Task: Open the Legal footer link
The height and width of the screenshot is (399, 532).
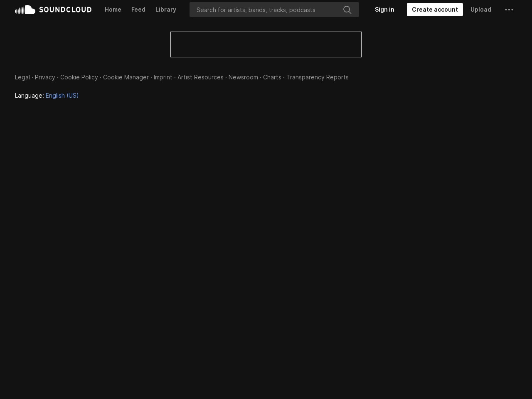Action: click(x=22, y=77)
